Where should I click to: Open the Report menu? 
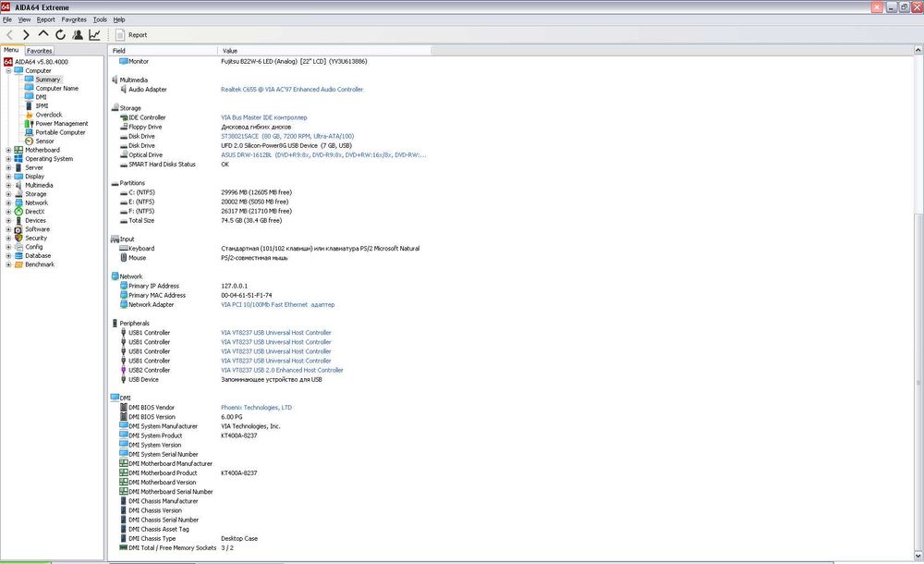click(x=45, y=19)
